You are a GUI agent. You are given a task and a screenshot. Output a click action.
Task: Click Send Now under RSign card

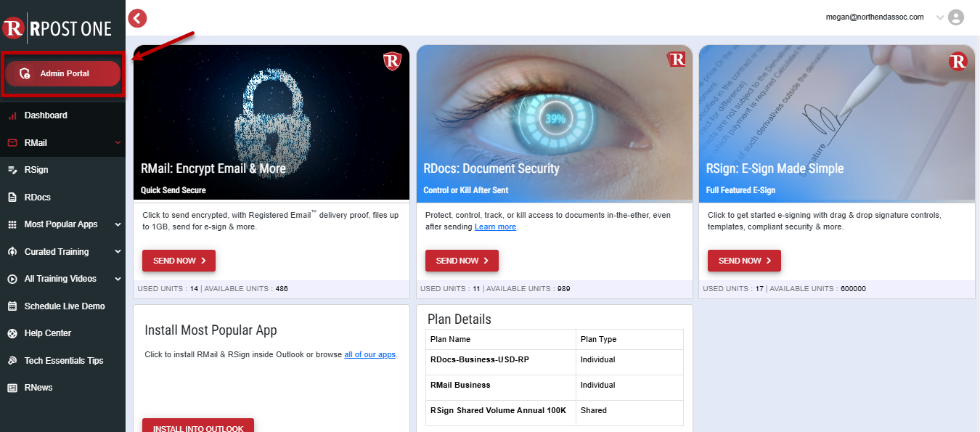point(744,261)
